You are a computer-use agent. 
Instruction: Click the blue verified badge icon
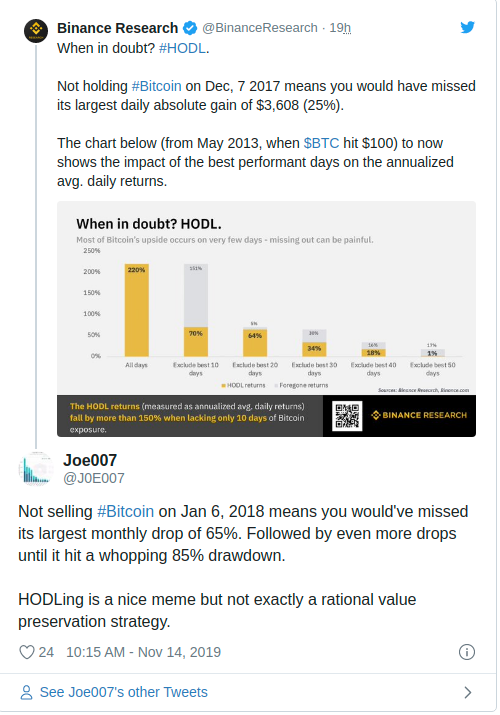tap(190, 28)
